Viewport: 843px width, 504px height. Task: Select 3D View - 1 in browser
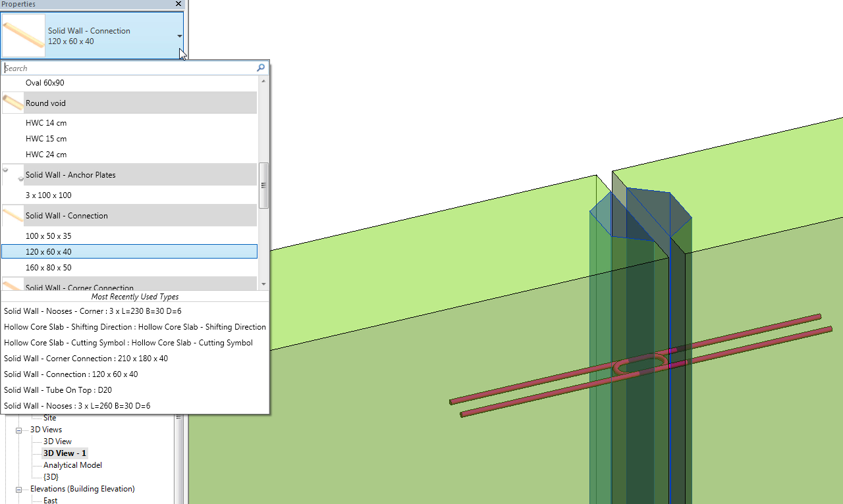coord(65,453)
